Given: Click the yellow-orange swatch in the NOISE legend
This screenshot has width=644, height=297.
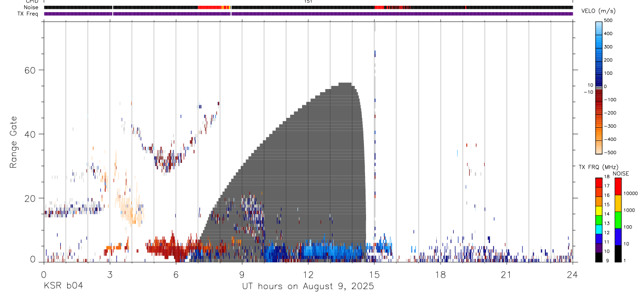Looking at the screenshot, I should [618, 203].
